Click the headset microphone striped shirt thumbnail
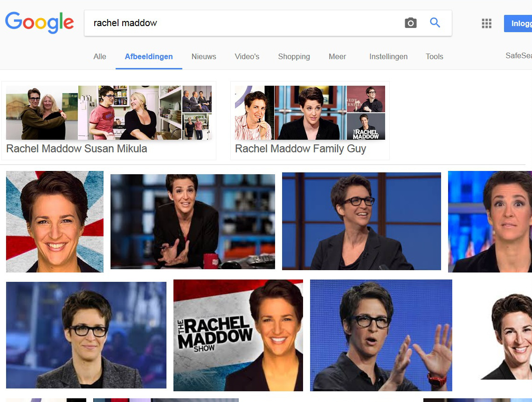 (255, 113)
